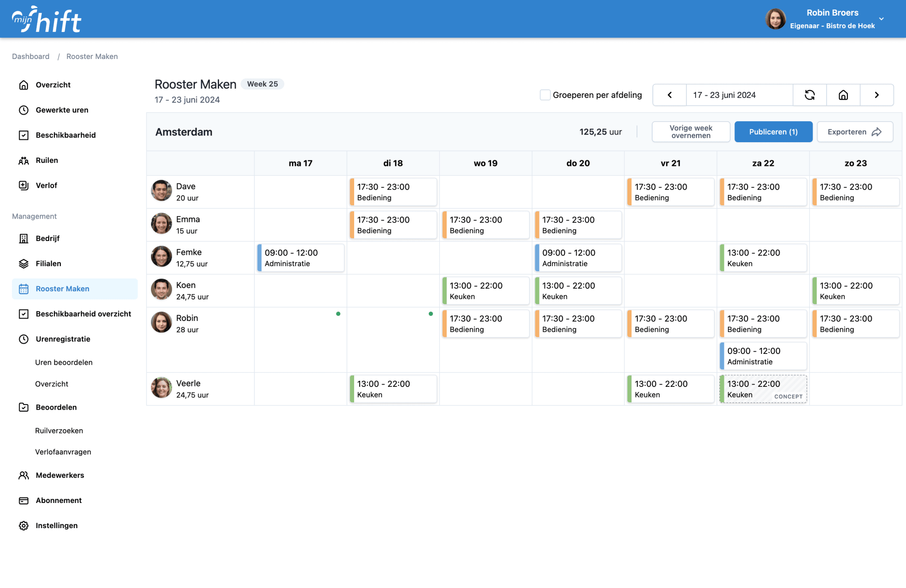Click the Gewerkte uren clock icon
The width and height of the screenshot is (906, 588).
24,110
